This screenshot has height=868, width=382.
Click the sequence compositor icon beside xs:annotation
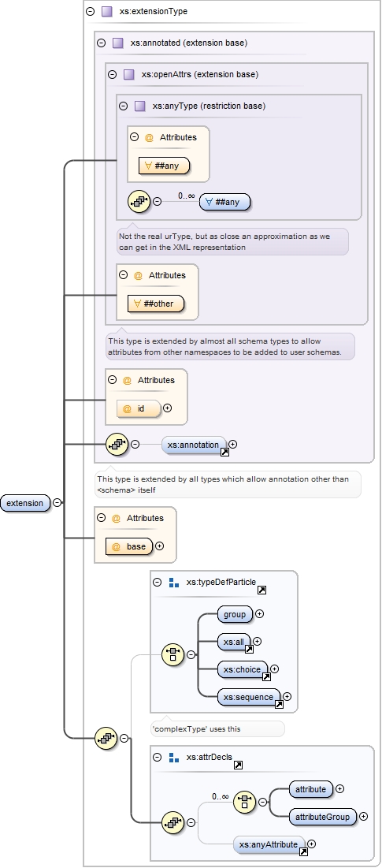click(117, 444)
